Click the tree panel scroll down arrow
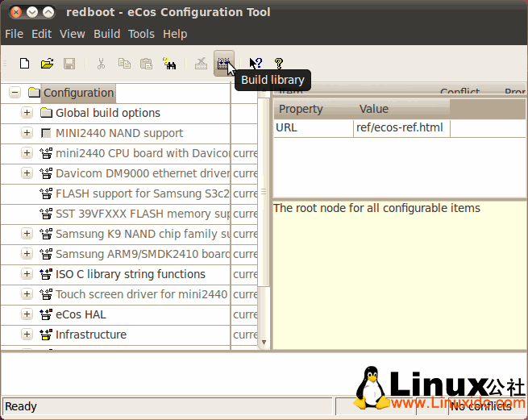The height and width of the screenshot is (420, 528). 264,342
